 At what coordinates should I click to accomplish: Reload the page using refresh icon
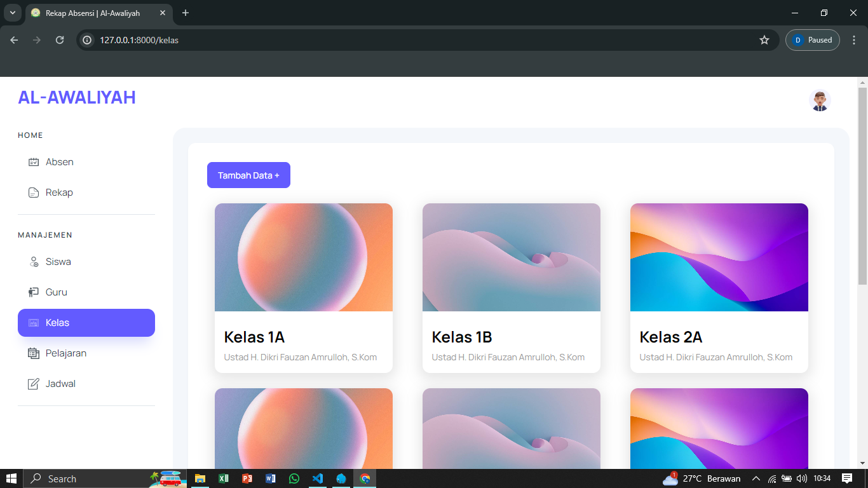coord(60,40)
